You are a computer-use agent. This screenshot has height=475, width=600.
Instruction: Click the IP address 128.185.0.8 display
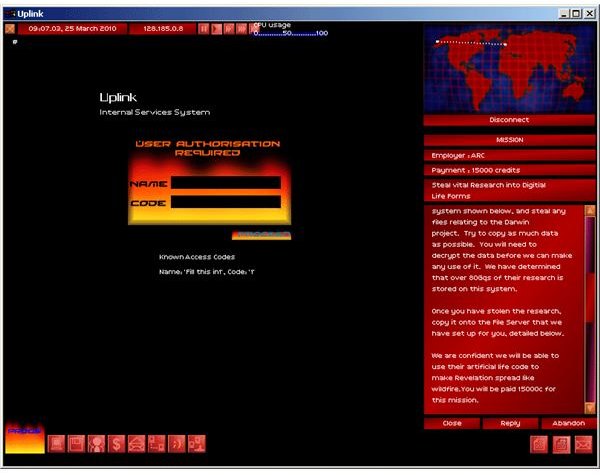click(x=163, y=29)
